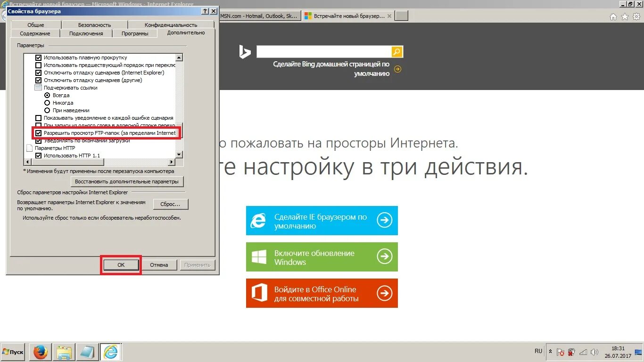Click the Internet Explorer logo on blue tile
Screen dimensions: 644x362
pyautogui.click(x=258, y=221)
